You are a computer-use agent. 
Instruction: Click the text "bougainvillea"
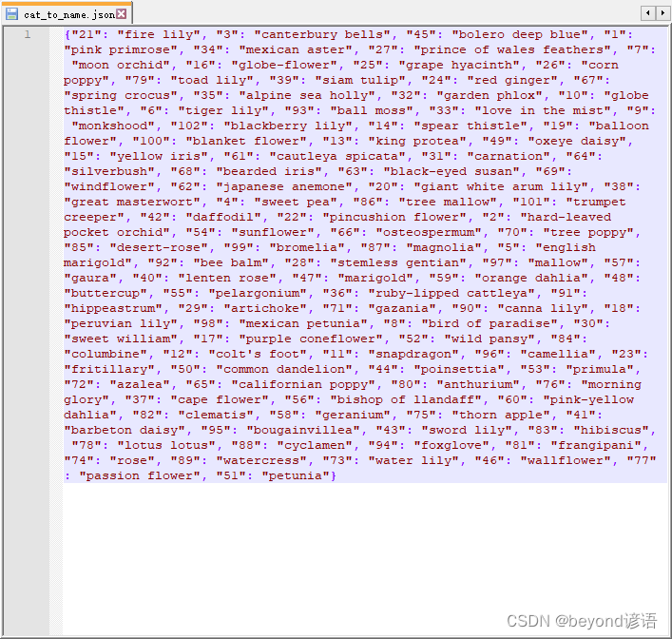307,431
